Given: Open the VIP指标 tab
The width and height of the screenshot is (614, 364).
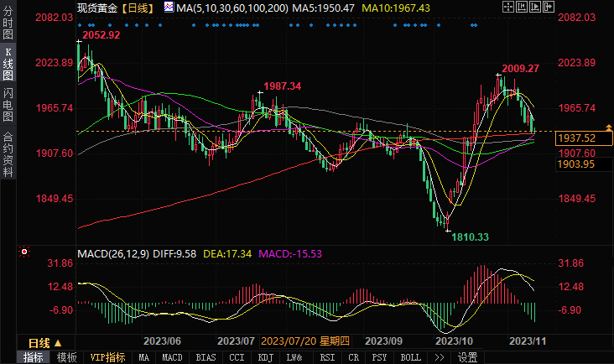Looking at the screenshot, I should click(107, 357).
